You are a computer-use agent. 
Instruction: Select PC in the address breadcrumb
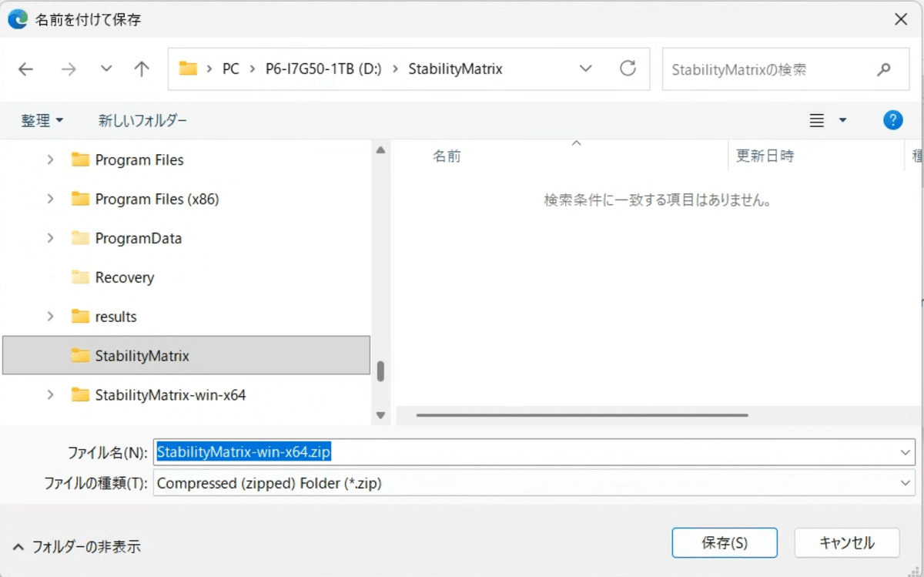[230, 69]
